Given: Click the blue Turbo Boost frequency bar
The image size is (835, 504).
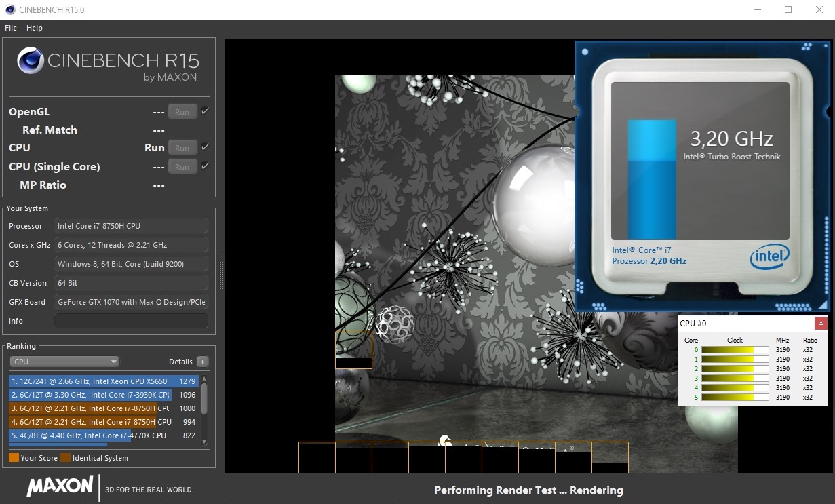Looking at the screenshot, I should (652, 180).
